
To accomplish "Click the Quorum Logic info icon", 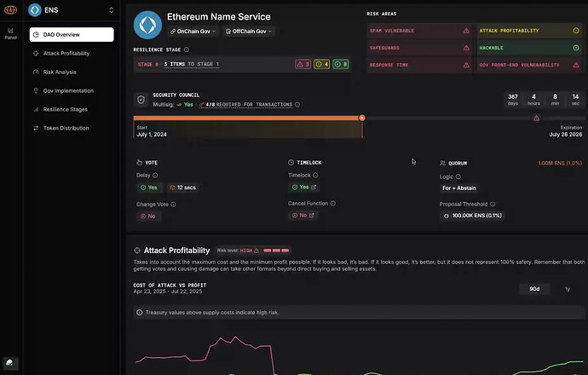I will (458, 176).
